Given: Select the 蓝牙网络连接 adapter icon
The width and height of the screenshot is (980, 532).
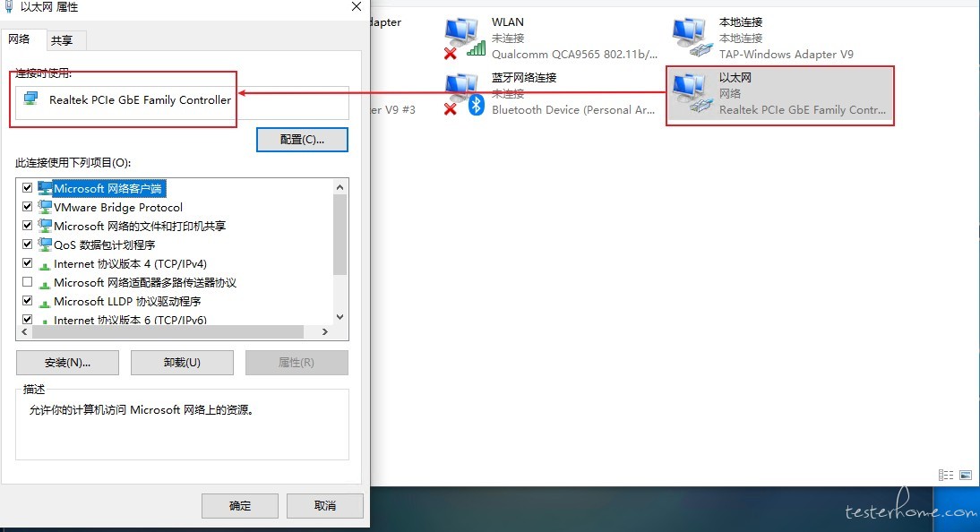Looking at the screenshot, I should tap(464, 94).
